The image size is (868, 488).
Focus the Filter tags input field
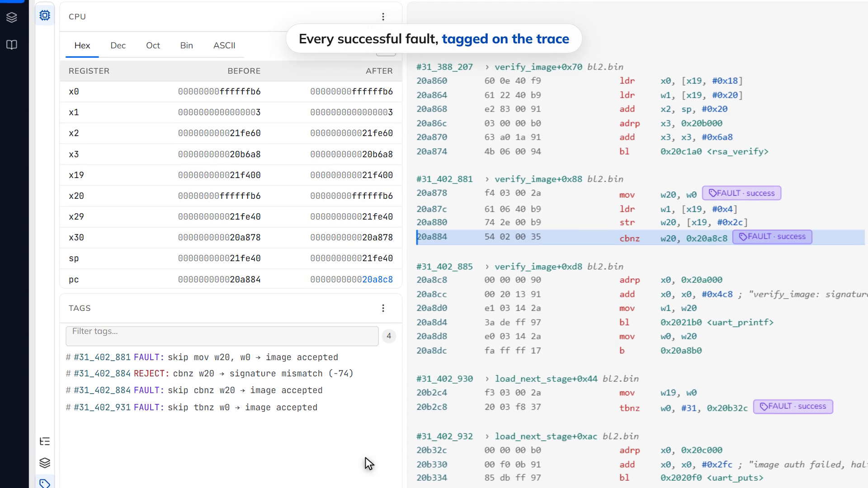click(x=222, y=336)
